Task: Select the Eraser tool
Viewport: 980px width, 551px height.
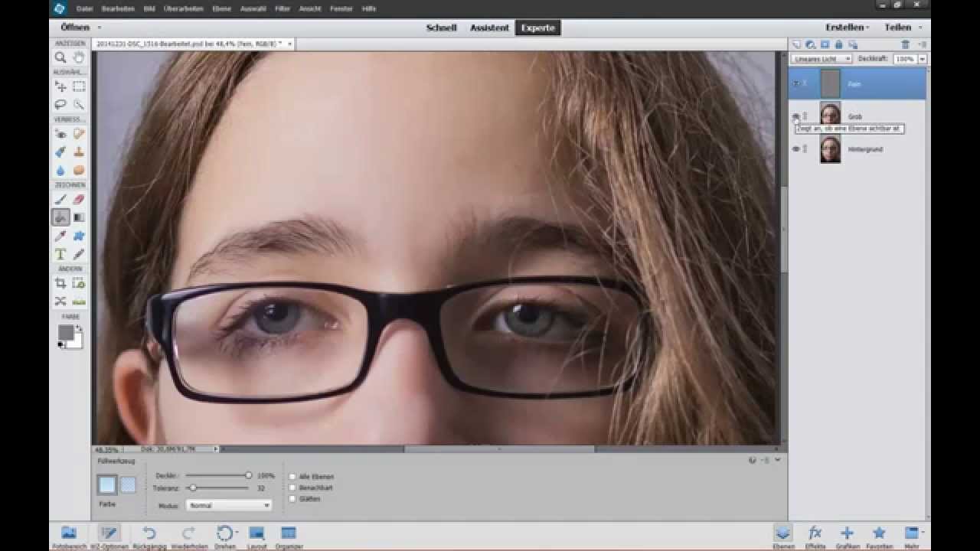Action: click(x=78, y=199)
